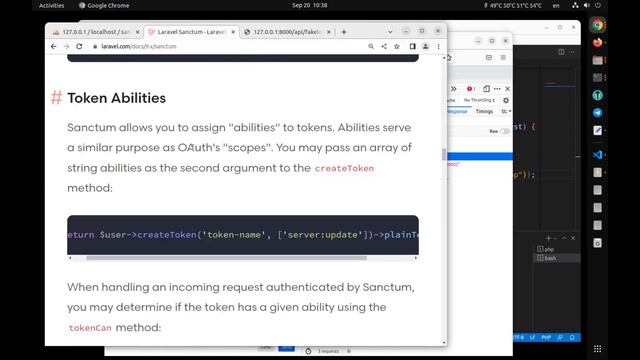
Task: Close the VS Code terminal panel
Action: 573,238
